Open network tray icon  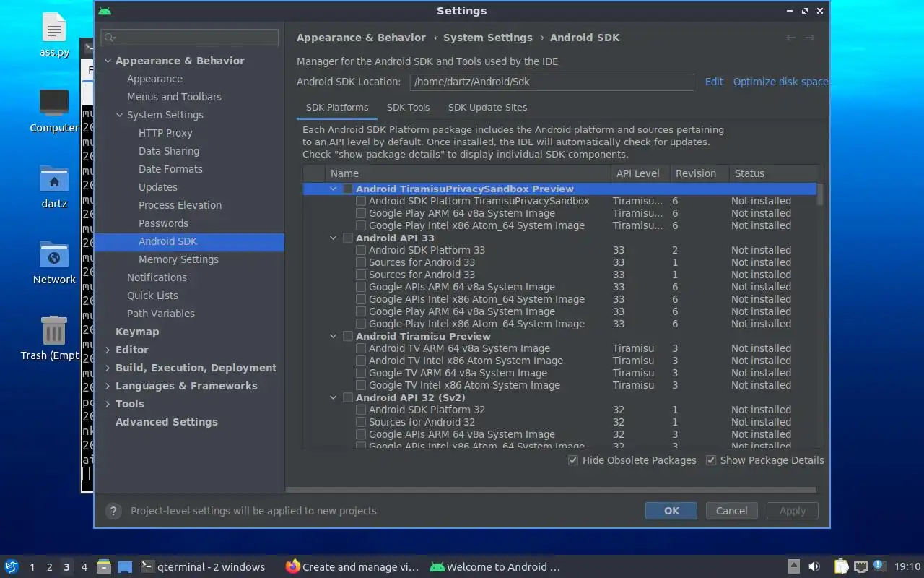pyautogui.click(x=860, y=566)
